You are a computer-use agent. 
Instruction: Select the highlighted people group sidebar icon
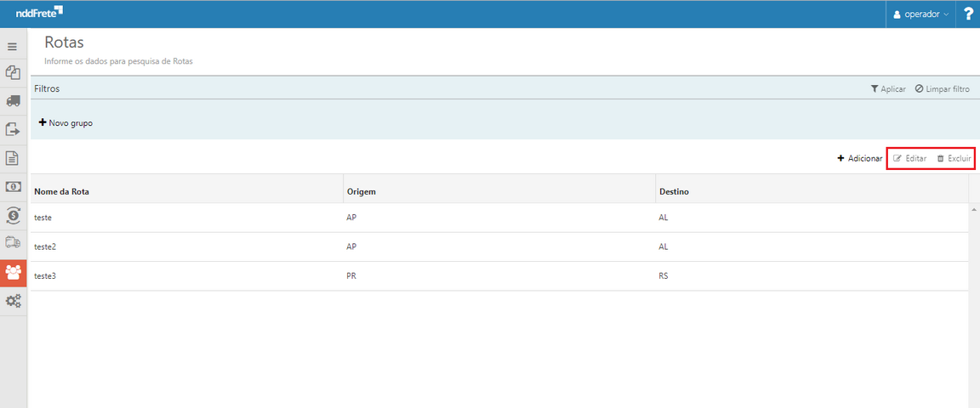(x=13, y=272)
